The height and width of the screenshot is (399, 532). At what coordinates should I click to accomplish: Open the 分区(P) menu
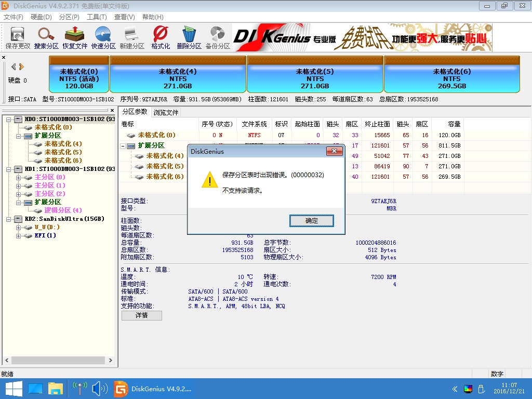[x=69, y=17]
